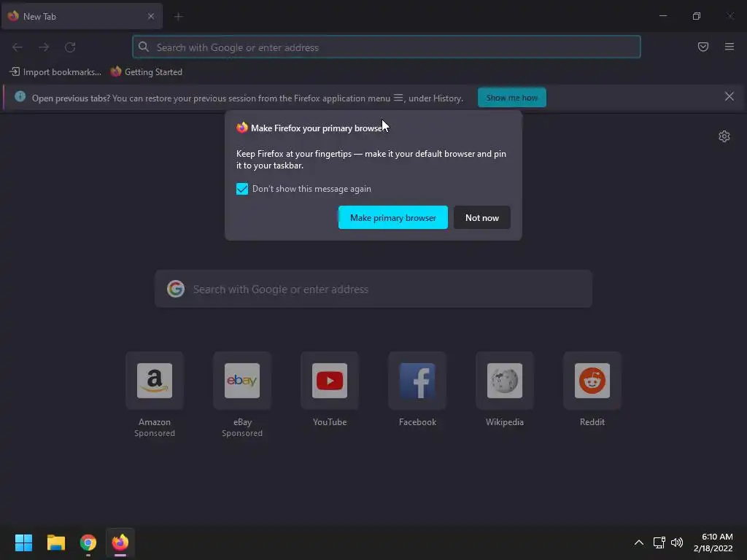
Task: Dismiss the Open previous tabs notification
Action: [x=729, y=97]
